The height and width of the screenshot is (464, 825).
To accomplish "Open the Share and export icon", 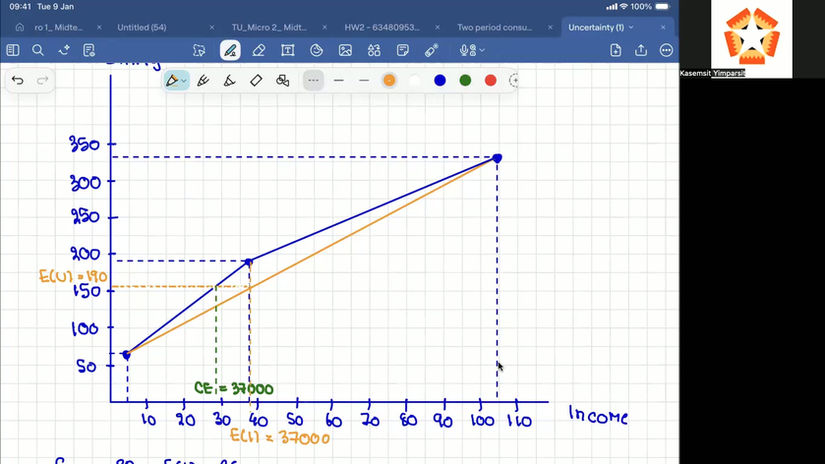I will click(x=641, y=50).
